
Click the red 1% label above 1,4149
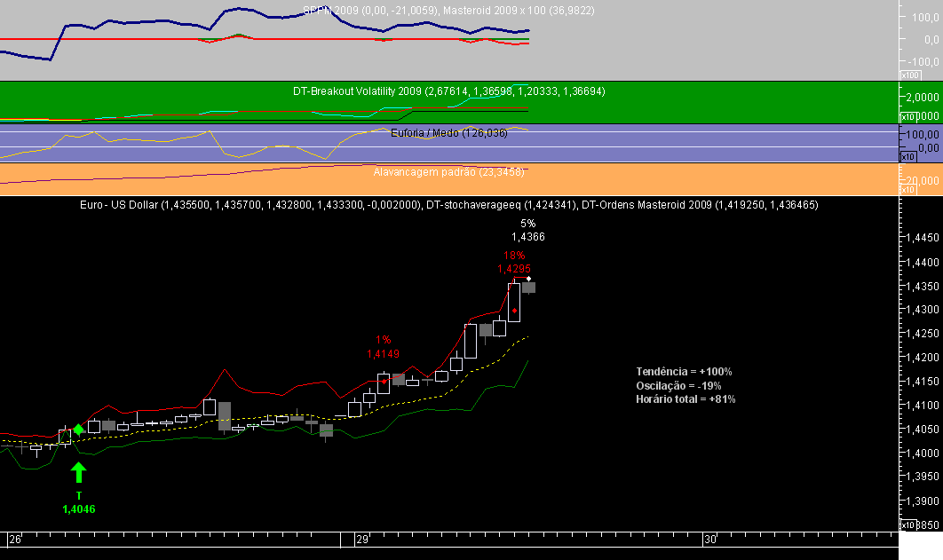tap(383, 340)
